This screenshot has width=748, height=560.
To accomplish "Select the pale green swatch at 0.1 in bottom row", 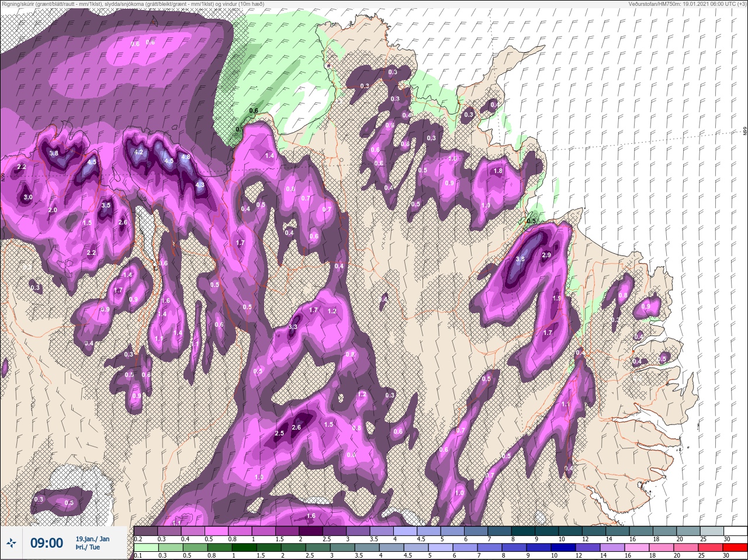I will pyautogui.click(x=146, y=547).
